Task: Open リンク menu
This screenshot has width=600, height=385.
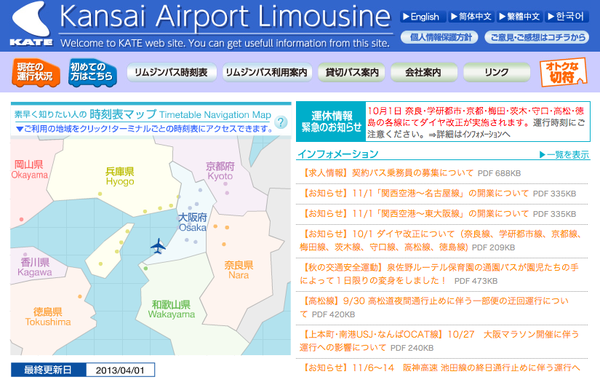Action: (497, 72)
